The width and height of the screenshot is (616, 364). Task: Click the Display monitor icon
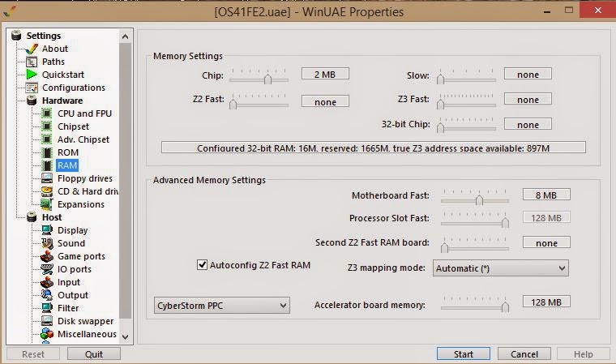click(47, 230)
